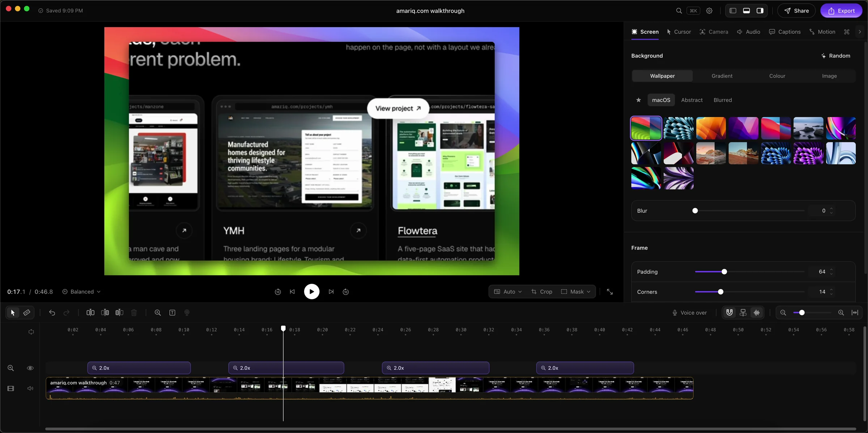Image resolution: width=868 pixels, height=433 pixels.
Task: Open the Auto aspect ratio dropdown
Action: point(508,292)
